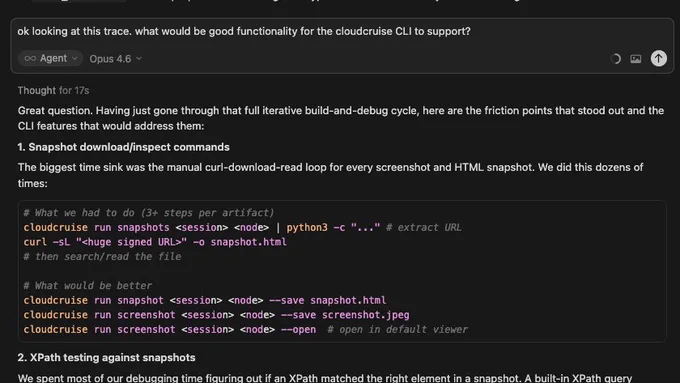Click the send arrow button
The image size is (680, 383).
658,58
